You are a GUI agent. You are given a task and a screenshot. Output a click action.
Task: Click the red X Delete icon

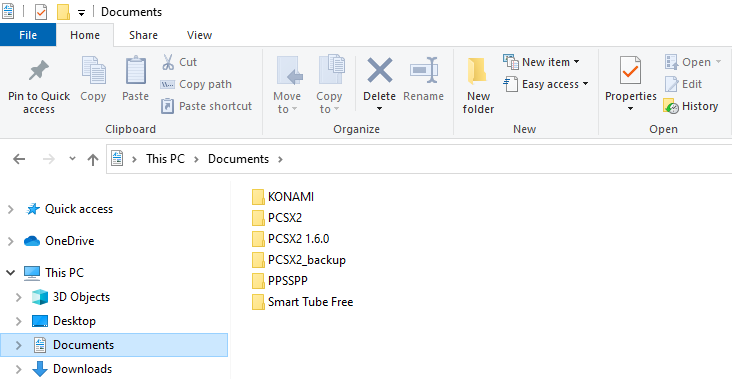380,70
